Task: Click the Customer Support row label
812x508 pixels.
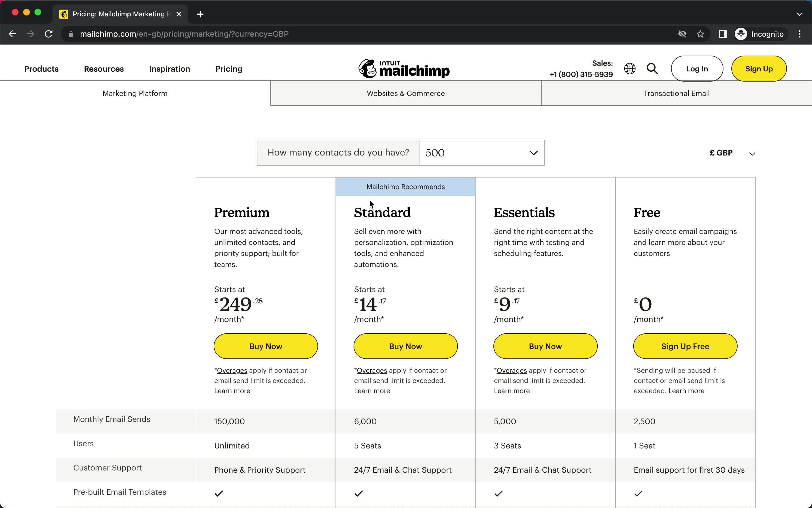Action: pyautogui.click(x=107, y=468)
